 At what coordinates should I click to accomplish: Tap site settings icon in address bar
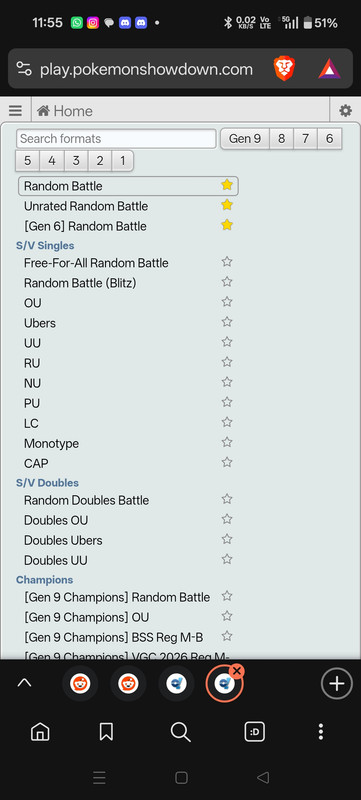pos(24,68)
